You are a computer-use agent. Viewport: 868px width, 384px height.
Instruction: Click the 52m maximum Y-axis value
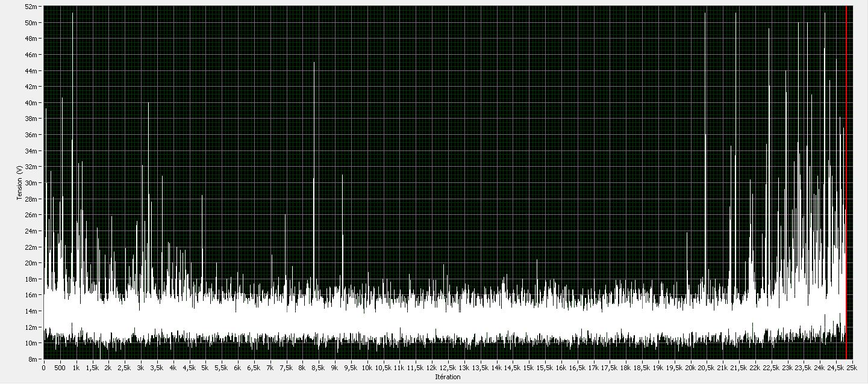pyautogui.click(x=33, y=7)
